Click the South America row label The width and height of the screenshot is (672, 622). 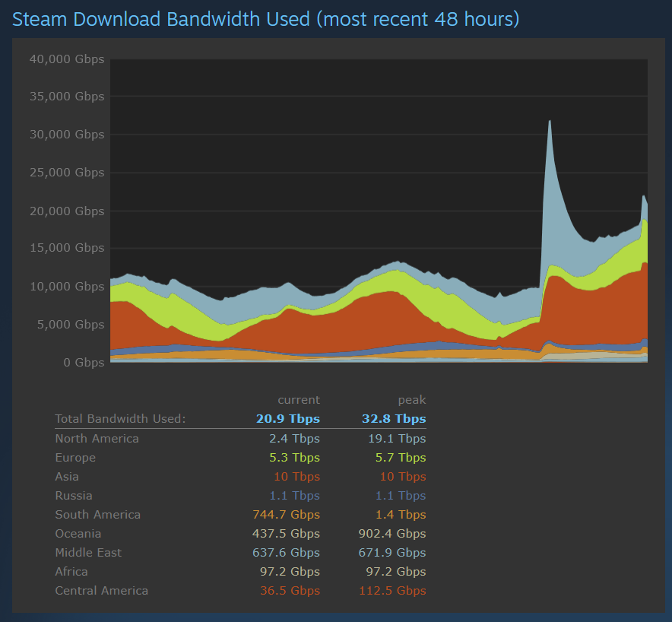98,515
